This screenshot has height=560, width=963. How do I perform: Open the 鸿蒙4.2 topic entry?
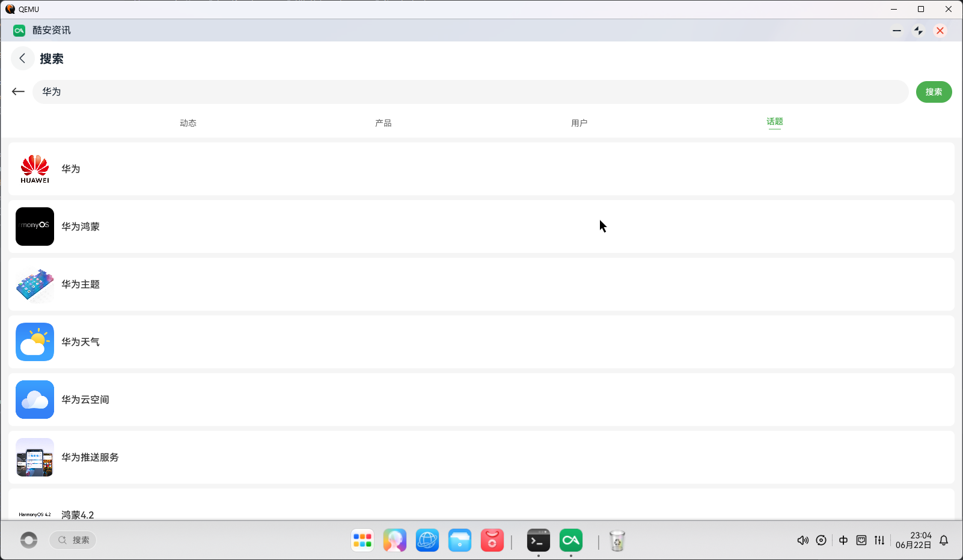(x=481, y=505)
